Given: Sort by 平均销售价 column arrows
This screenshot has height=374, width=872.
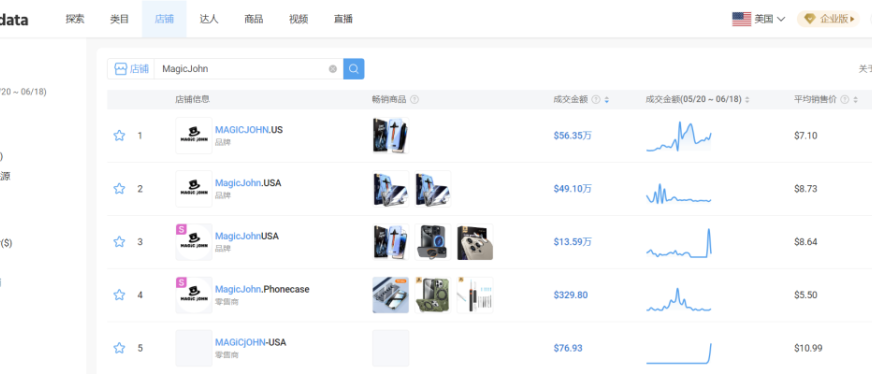Looking at the screenshot, I should [x=855, y=100].
